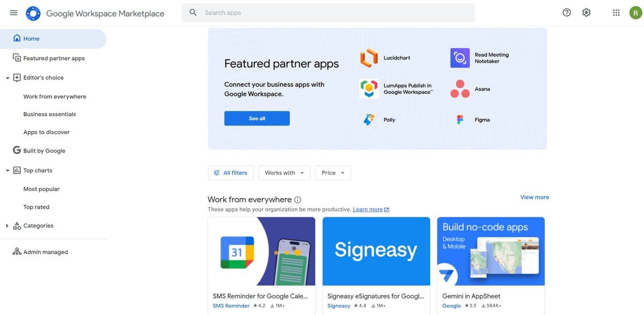Image resolution: width=644 pixels, height=315 pixels.
Task: Expand the Categories section arrow
Action: point(8,226)
